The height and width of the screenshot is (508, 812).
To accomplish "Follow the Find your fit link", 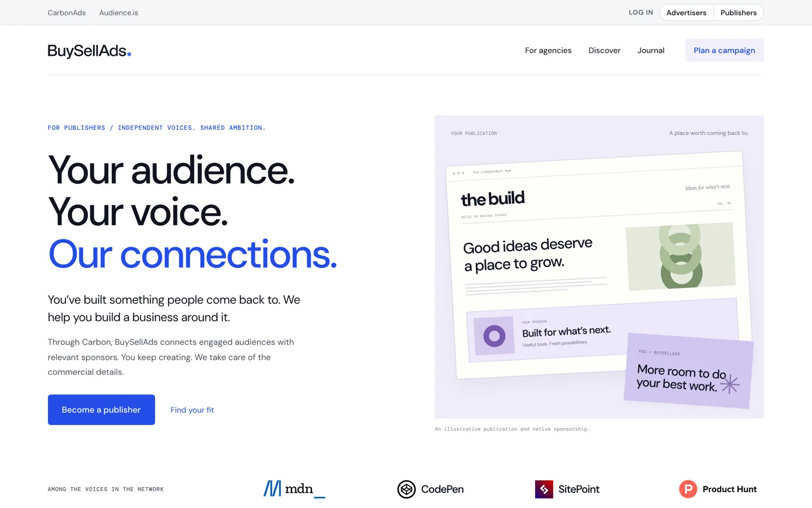I will [x=192, y=410].
